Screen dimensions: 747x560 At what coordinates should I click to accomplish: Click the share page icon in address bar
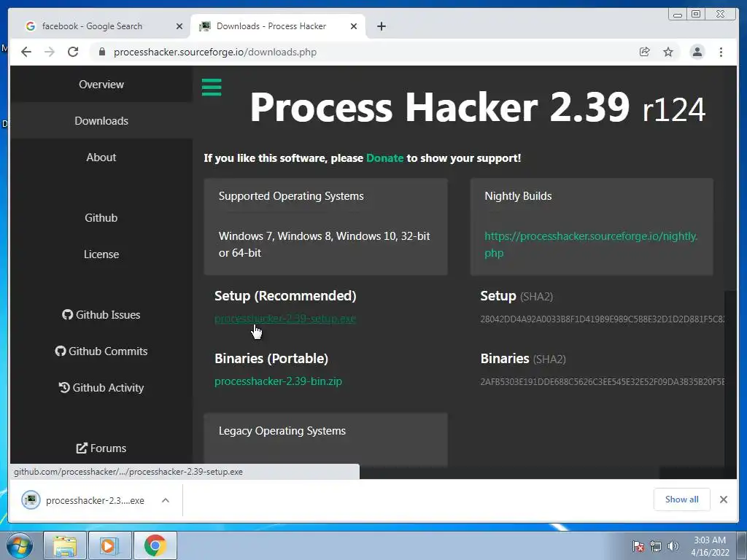click(x=645, y=52)
